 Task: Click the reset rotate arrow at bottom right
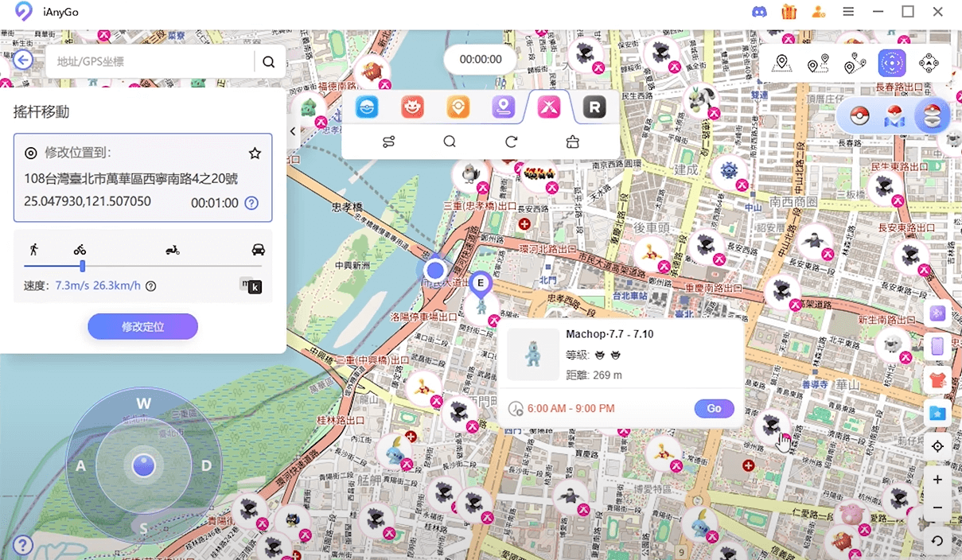tap(937, 541)
